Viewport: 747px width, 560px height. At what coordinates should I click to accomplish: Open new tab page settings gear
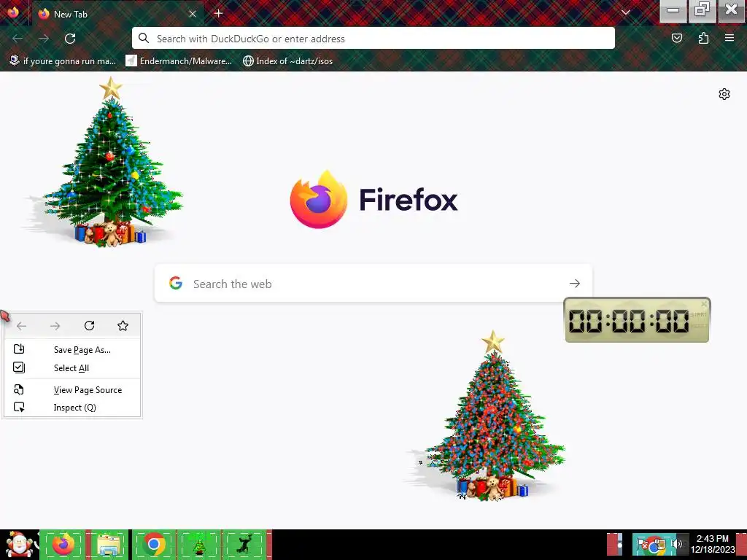pyautogui.click(x=724, y=94)
